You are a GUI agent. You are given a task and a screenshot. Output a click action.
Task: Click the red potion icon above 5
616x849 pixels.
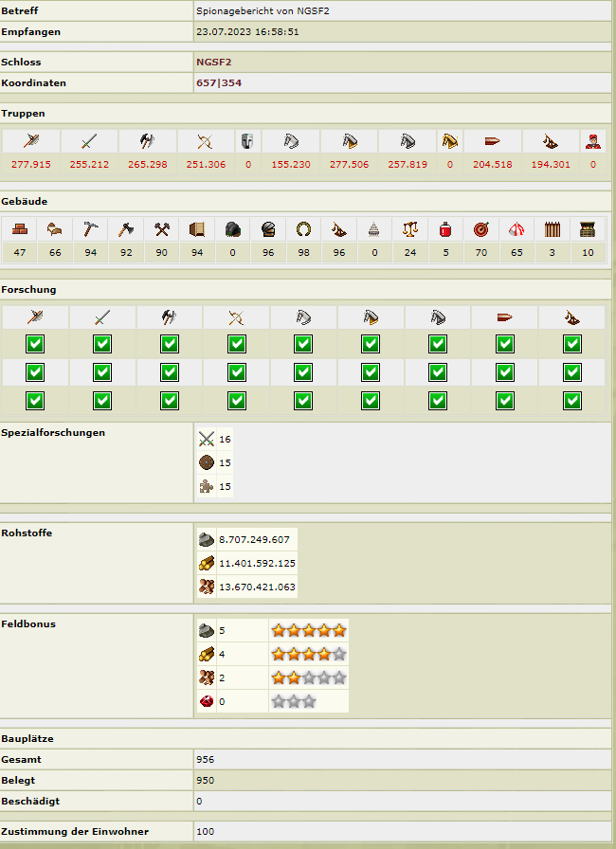[x=445, y=229]
